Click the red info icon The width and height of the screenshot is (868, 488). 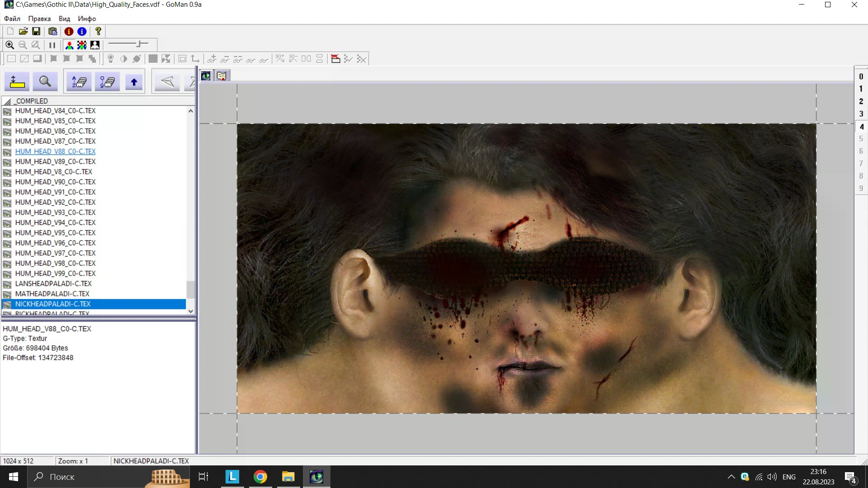pyautogui.click(x=69, y=31)
